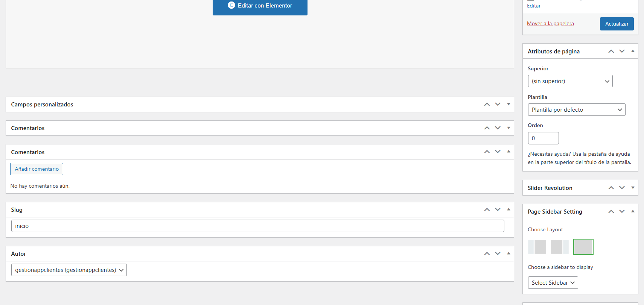The image size is (644, 305).
Task: Click the Añadir comentario button
Action: tap(37, 169)
